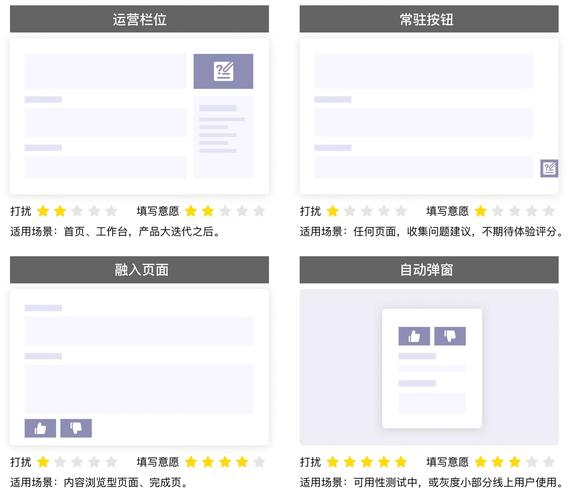Click 填写意愿 label under 自动弹窗

pos(447,462)
